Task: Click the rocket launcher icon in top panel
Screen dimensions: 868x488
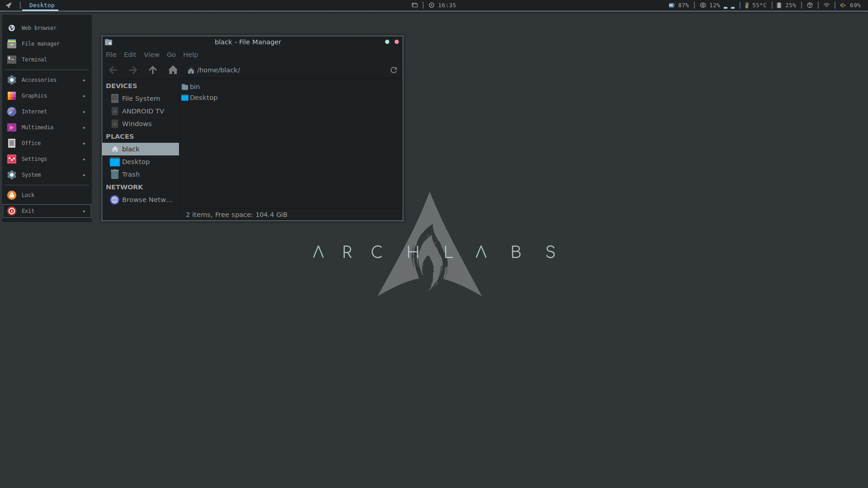Action: [9, 5]
